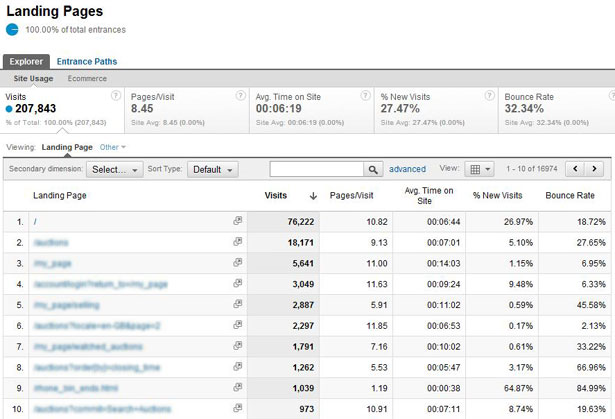Viewport: 615px width, 419px height.
Task: Select the % New Visits metric card
Action: 436,110
